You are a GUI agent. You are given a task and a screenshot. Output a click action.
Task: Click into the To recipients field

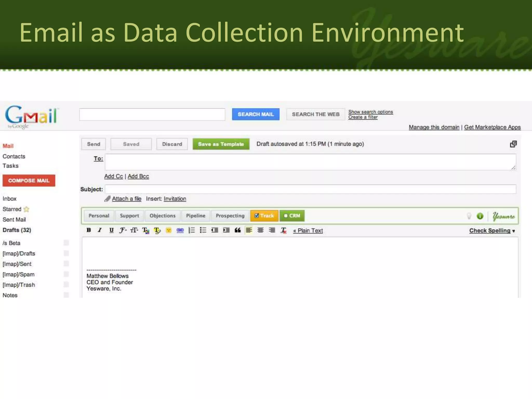pyautogui.click(x=310, y=162)
